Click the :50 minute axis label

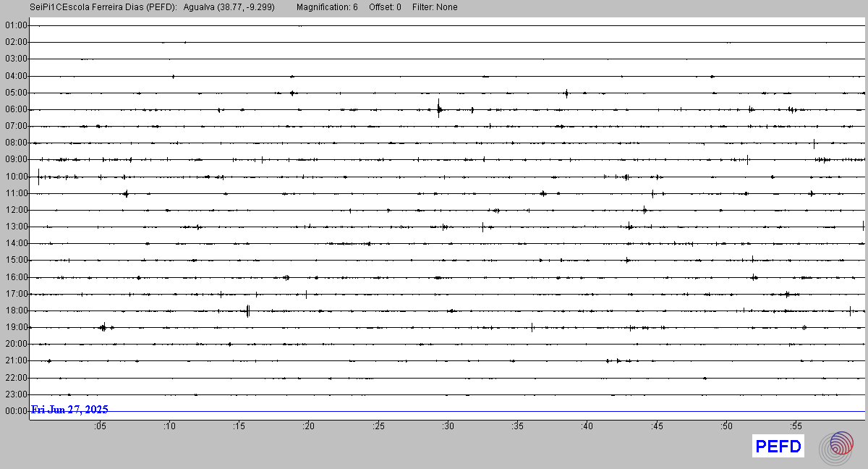[x=726, y=426]
